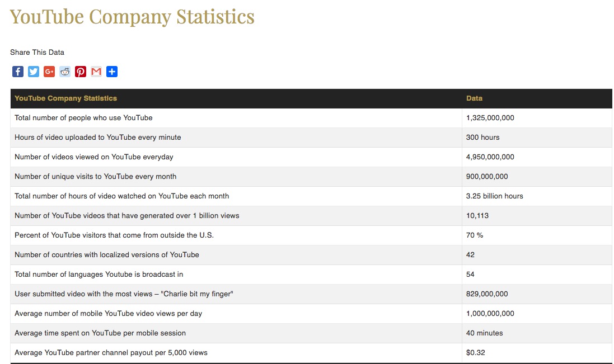The image size is (614, 364).
Task: Share this data on Reddit
Action: click(64, 72)
